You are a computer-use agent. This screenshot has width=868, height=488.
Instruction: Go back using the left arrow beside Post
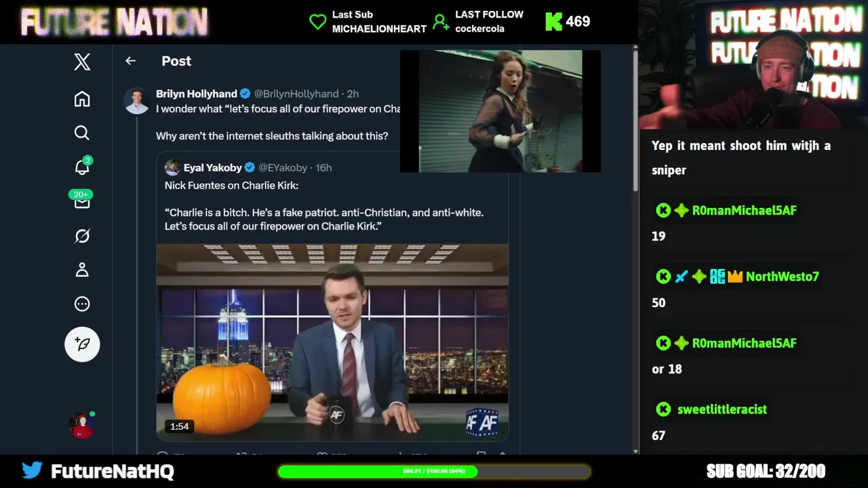click(130, 61)
